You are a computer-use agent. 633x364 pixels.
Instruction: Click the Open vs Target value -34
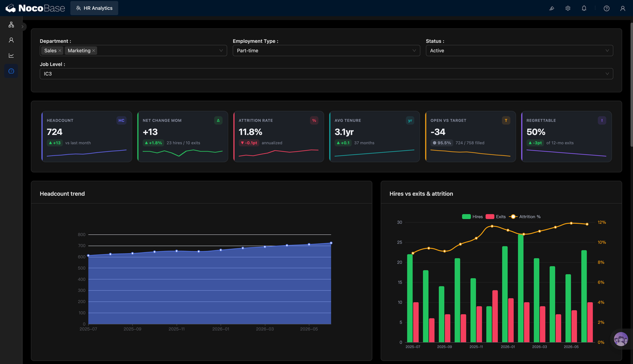tap(438, 132)
